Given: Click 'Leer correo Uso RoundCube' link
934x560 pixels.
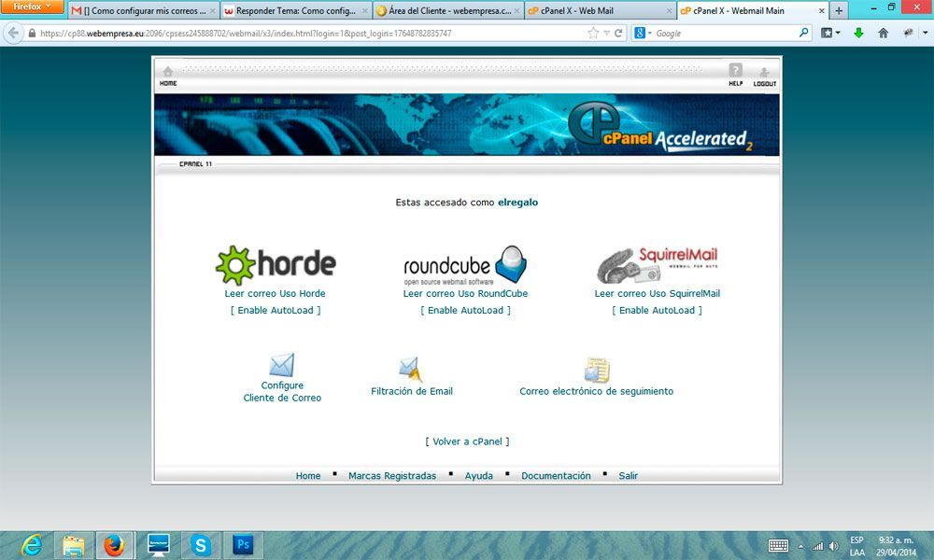Looking at the screenshot, I should (x=465, y=293).
